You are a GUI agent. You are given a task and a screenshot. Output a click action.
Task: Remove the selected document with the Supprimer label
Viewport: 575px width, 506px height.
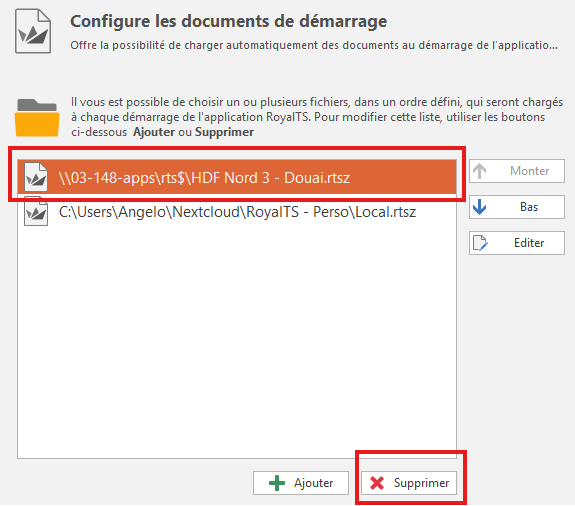click(x=421, y=483)
